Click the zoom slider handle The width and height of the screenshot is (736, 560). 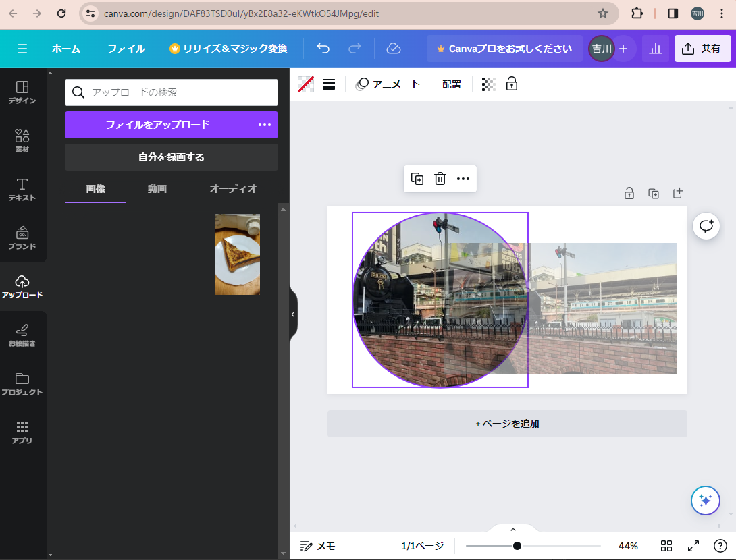coord(517,546)
